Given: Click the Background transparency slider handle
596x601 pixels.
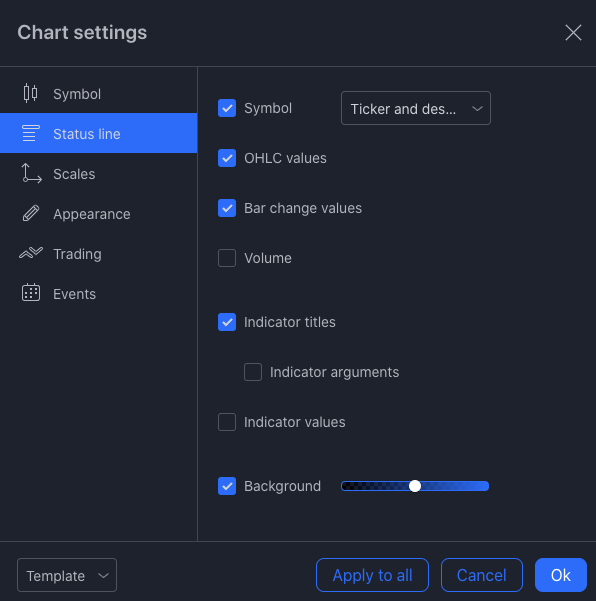Looking at the screenshot, I should point(415,486).
